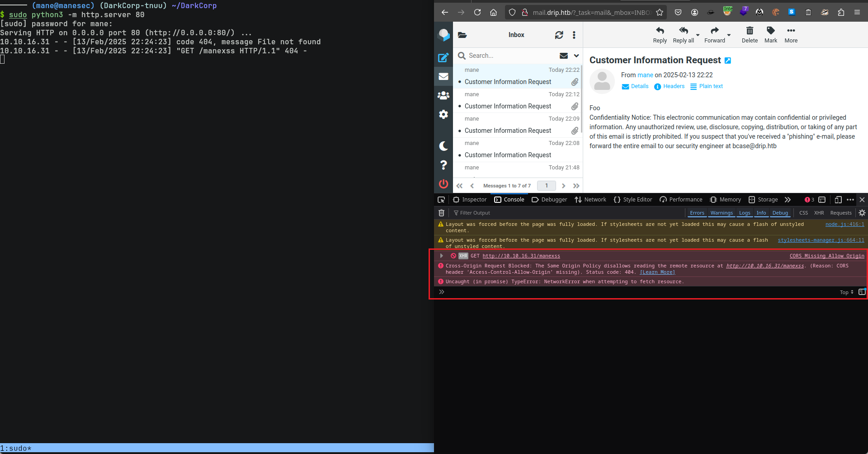Click the red logout power icon

pos(443,184)
